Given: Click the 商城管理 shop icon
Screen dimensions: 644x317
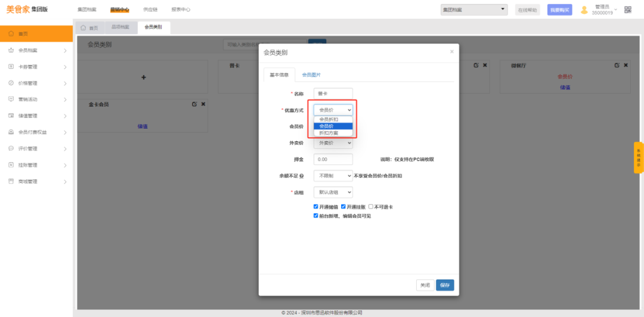Looking at the screenshot, I should [x=11, y=182].
